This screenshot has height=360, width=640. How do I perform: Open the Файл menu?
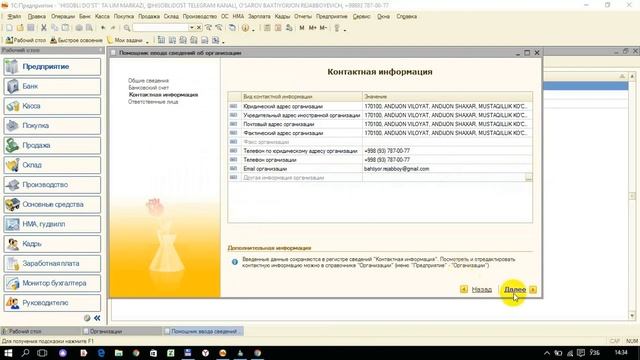pyautogui.click(x=14, y=16)
